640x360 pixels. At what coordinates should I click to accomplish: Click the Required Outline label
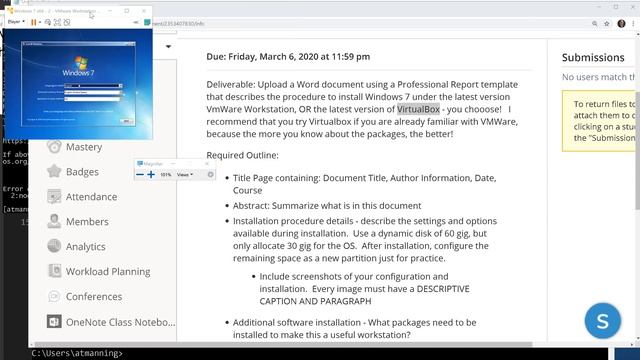point(242,156)
